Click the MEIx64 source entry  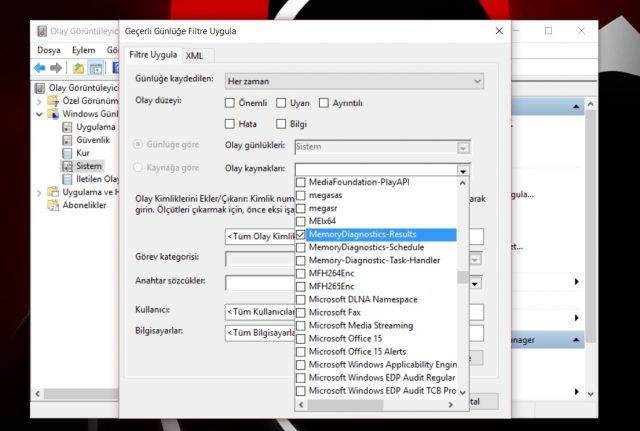322,221
